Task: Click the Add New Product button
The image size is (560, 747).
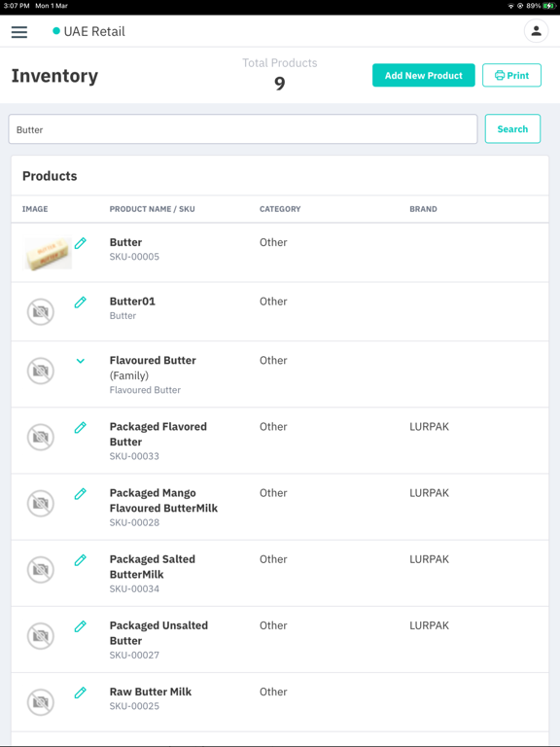Action: coord(423,75)
